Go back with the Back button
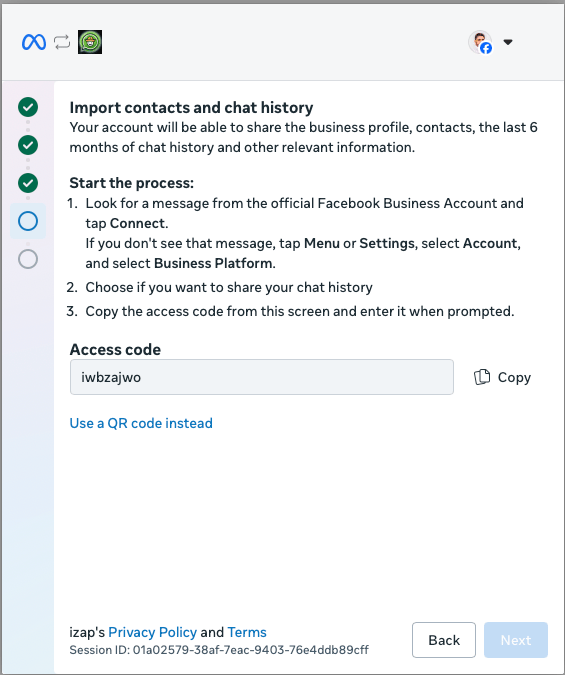The image size is (565, 675). (444, 640)
